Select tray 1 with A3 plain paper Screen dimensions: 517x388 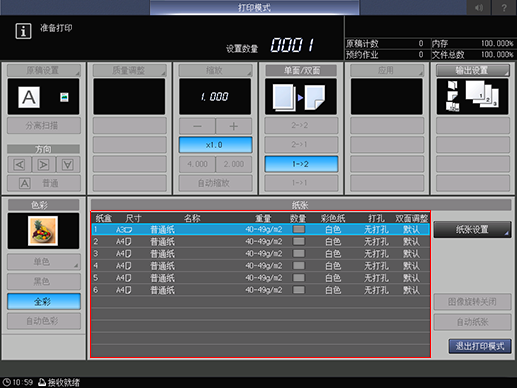(x=260, y=229)
